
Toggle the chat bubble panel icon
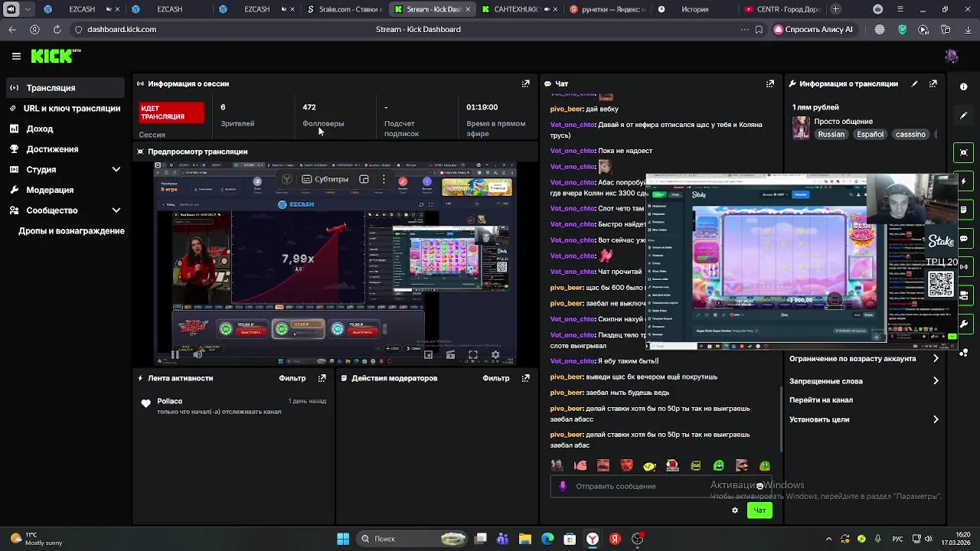[x=964, y=239]
